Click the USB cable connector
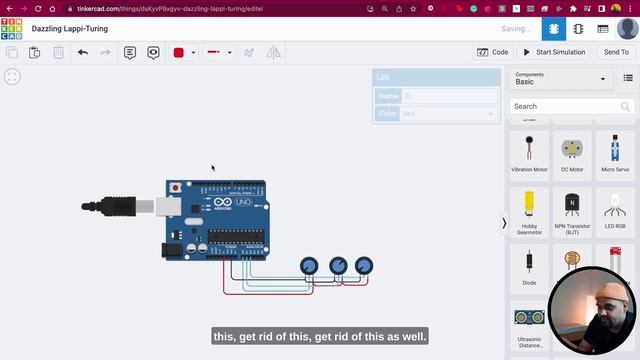640x360 pixels. point(118,207)
